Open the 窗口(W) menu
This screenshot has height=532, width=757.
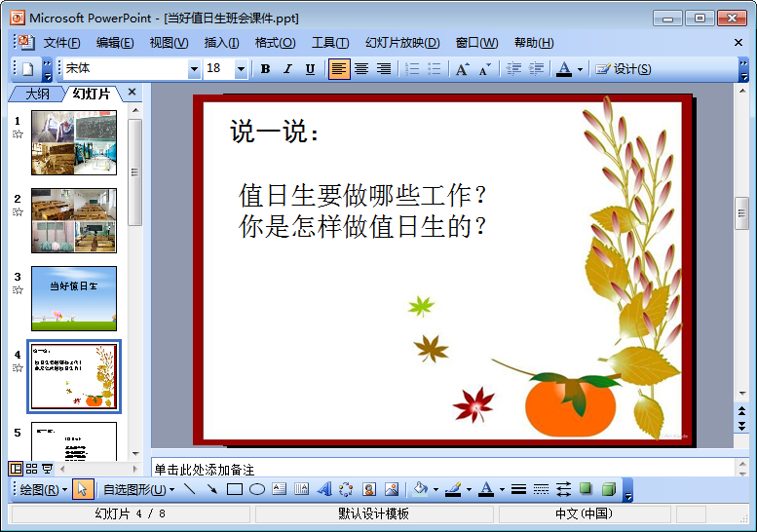(x=477, y=43)
